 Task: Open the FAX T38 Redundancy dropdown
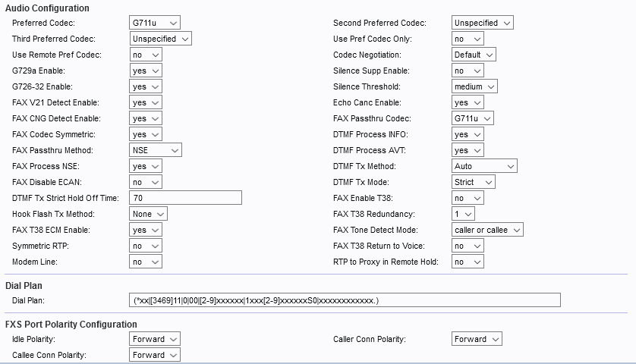click(x=463, y=214)
